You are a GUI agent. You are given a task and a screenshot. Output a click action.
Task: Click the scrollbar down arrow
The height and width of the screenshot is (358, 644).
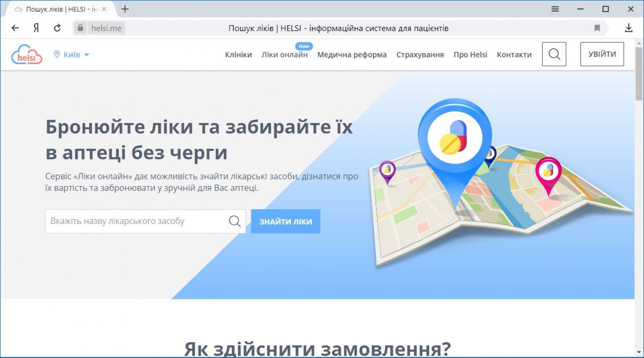(x=639, y=352)
